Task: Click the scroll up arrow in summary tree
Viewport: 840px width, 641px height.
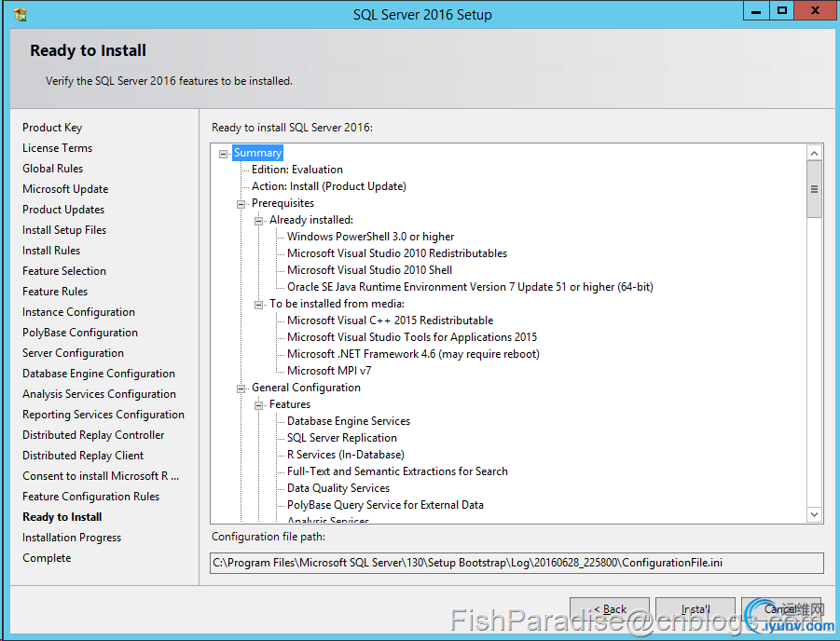Action: coord(814,153)
